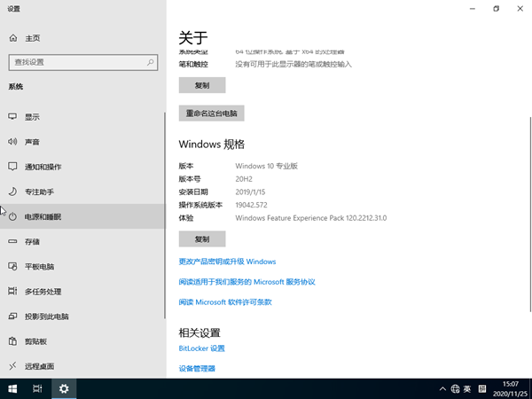Expand the system tray hidden icons chevron
Screen dimensions: 532x399
442,388
